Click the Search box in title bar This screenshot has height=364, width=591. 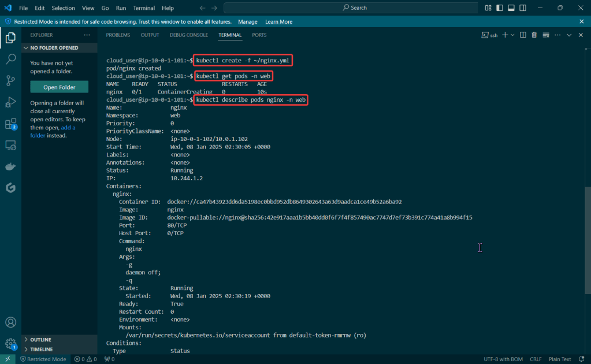[x=350, y=8]
